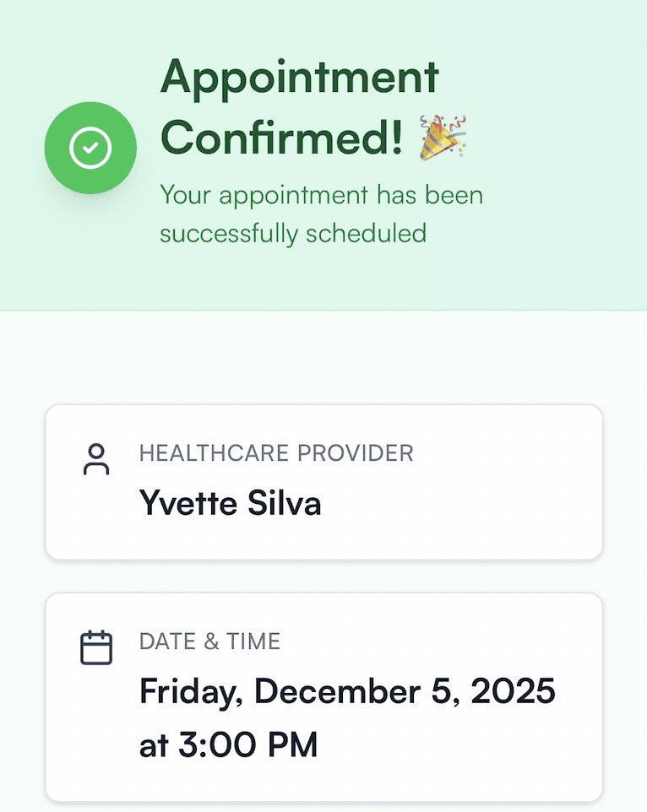Click the party popper emoji
Viewport: 647px width, 812px height.
443,138
